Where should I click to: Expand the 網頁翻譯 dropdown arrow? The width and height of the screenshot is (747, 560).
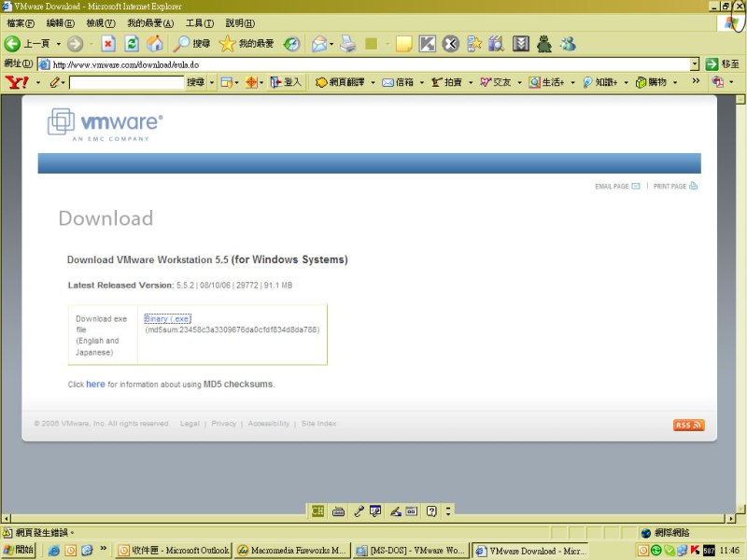(x=373, y=83)
